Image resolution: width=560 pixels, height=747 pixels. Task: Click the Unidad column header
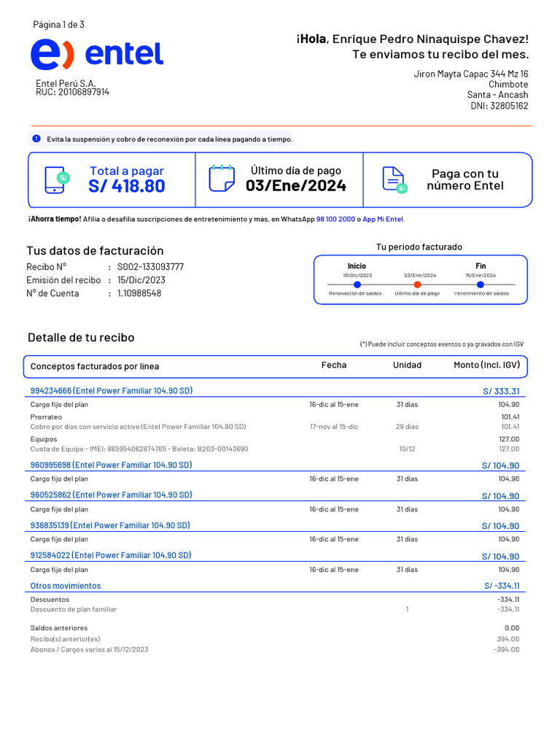(407, 365)
